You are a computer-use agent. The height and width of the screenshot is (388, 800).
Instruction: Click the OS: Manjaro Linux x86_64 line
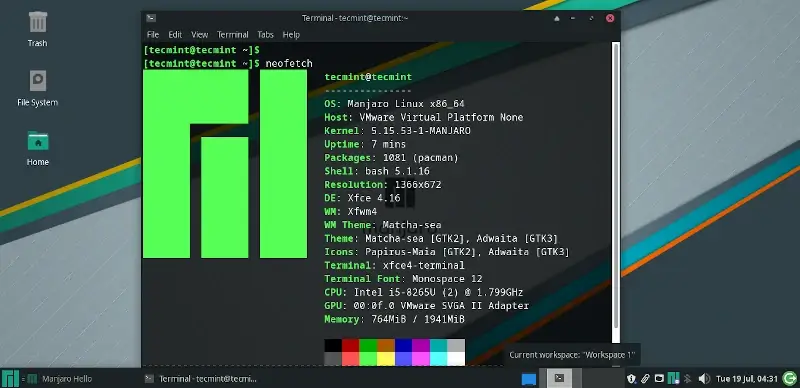point(394,104)
